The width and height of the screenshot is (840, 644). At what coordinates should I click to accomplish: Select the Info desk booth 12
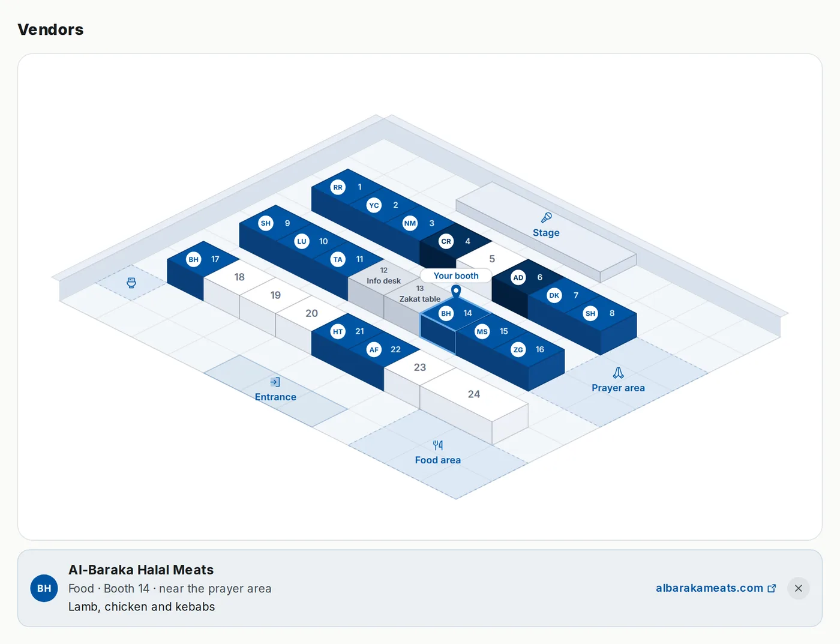pyautogui.click(x=384, y=276)
